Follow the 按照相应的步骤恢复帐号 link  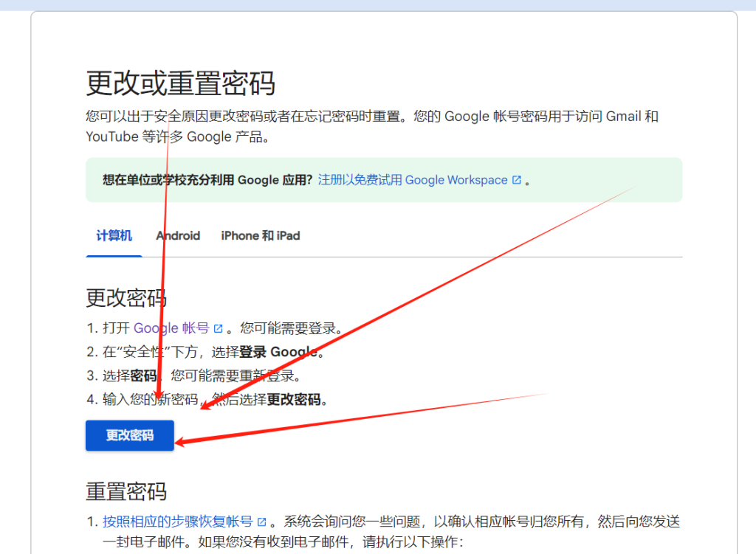coord(178,522)
